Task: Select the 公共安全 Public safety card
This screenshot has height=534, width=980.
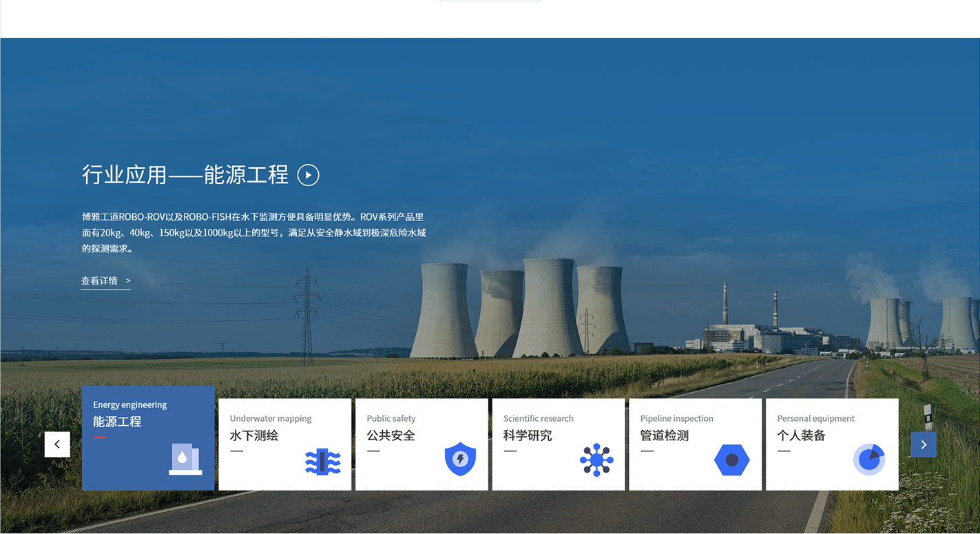Action: (x=421, y=444)
